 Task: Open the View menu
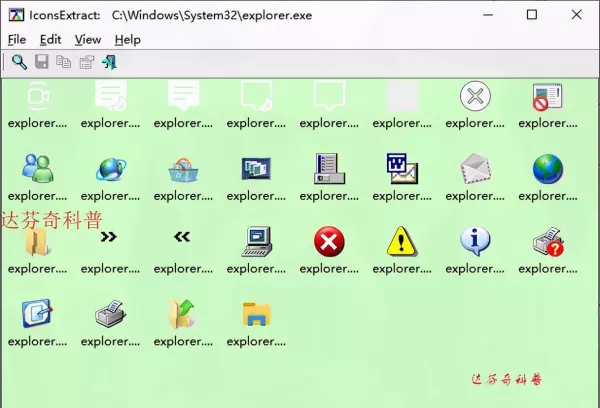coord(88,39)
